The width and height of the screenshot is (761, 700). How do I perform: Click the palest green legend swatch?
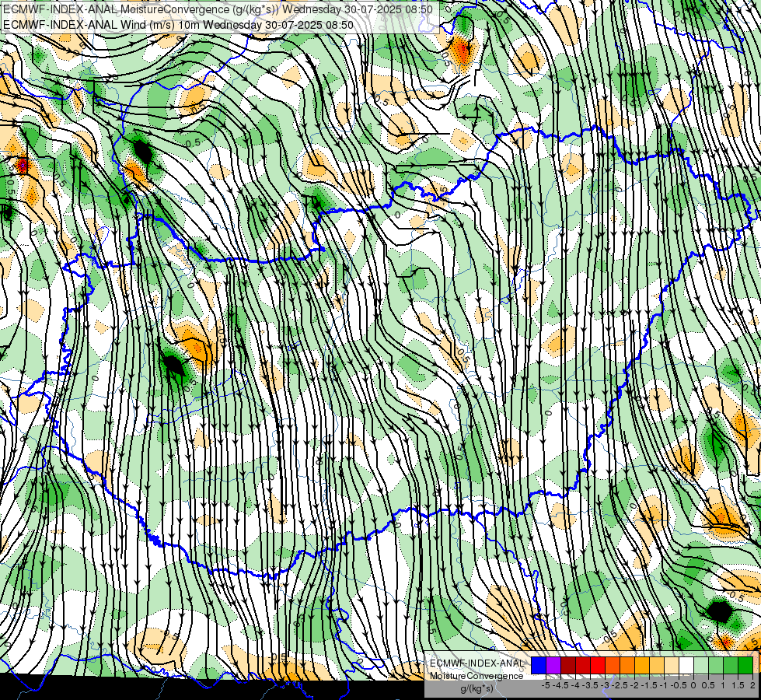pos(701,666)
